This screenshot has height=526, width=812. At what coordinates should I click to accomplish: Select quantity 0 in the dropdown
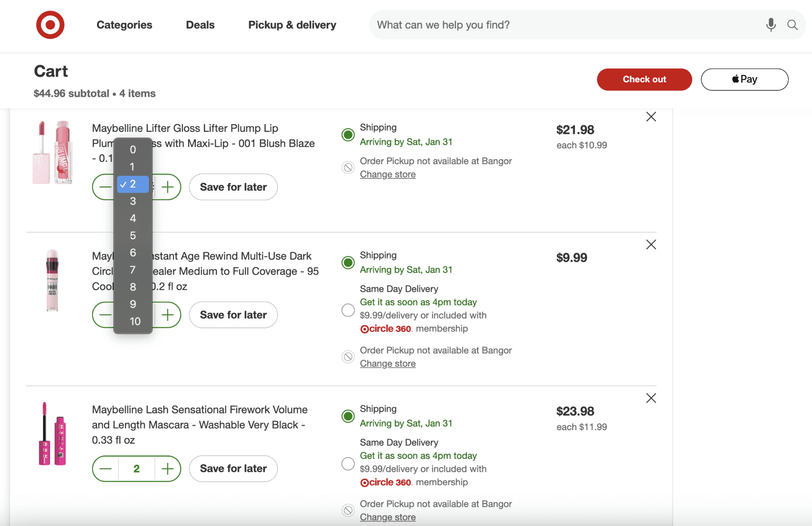(133, 150)
